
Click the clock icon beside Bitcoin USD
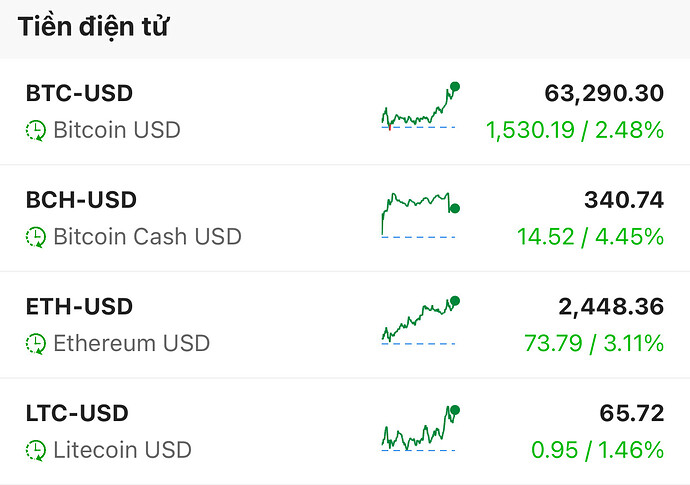coord(36,130)
